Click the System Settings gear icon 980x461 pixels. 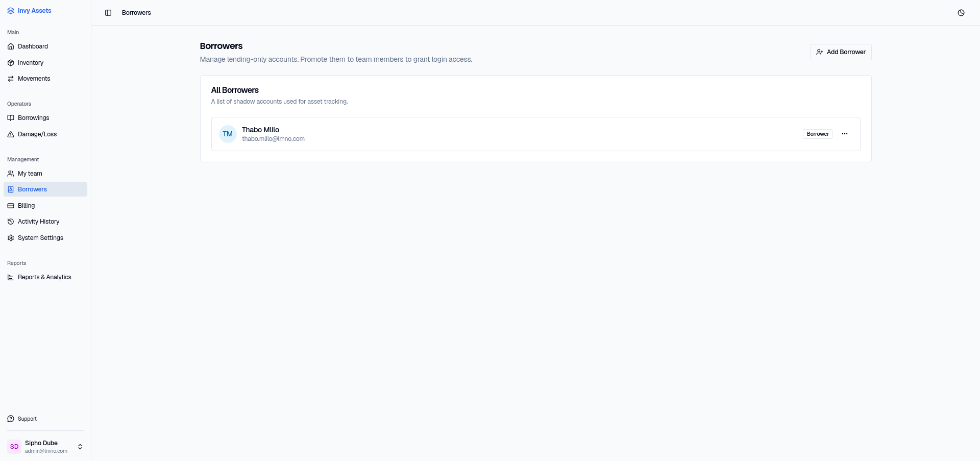pos(11,238)
